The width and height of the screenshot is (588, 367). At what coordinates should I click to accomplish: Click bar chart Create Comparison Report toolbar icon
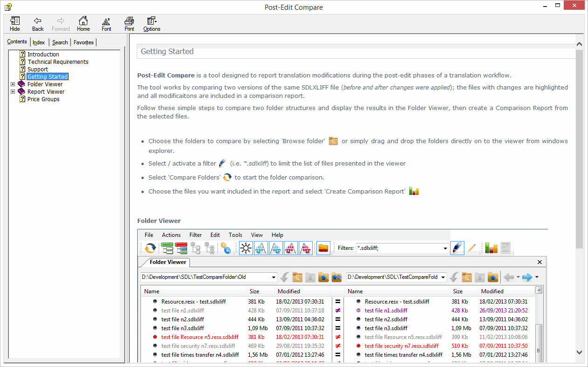(x=491, y=248)
